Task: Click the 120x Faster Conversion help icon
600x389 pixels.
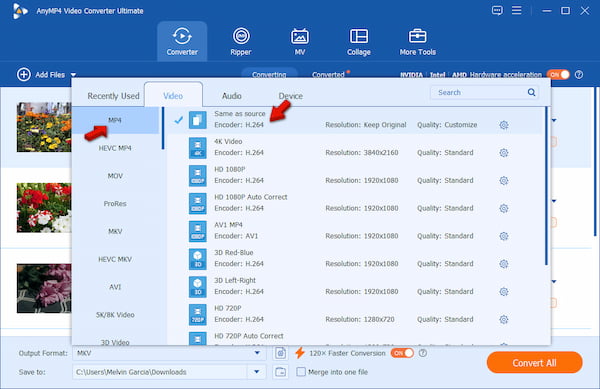Action: coord(423,353)
